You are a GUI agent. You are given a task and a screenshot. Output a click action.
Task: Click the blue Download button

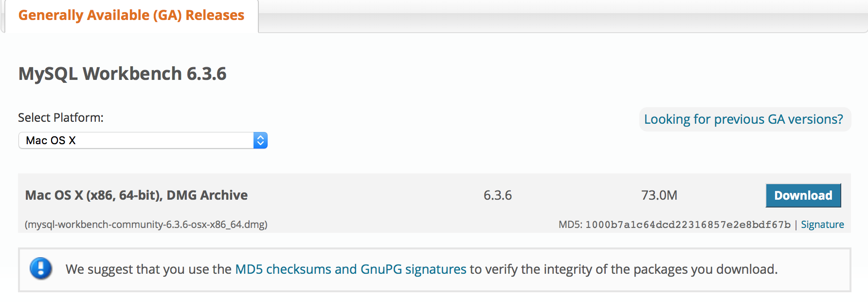pos(803,195)
